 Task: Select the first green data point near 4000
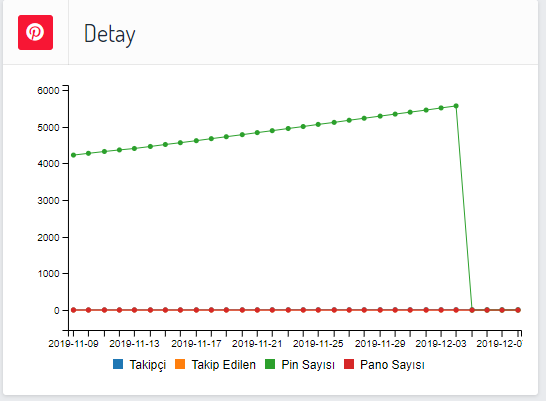click(73, 155)
